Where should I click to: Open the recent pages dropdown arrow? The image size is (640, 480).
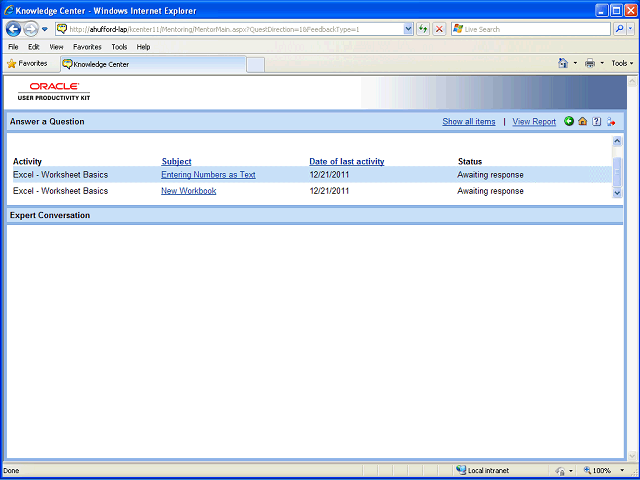pyautogui.click(x=45, y=29)
